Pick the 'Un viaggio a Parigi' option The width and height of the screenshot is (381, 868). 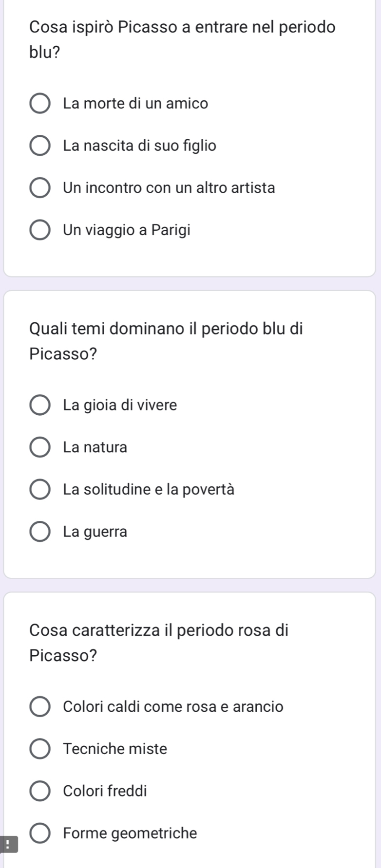click(x=40, y=230)
